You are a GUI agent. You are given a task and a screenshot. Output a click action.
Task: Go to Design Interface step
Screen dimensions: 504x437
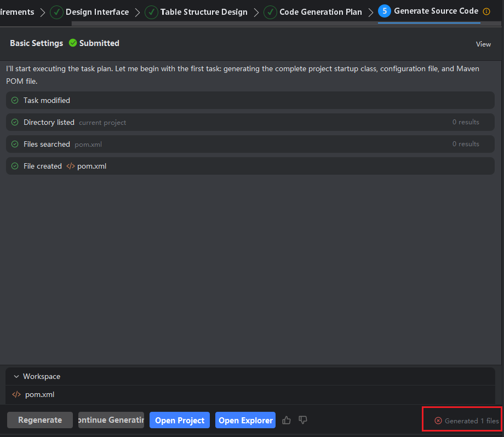click(x=97, y=12)
